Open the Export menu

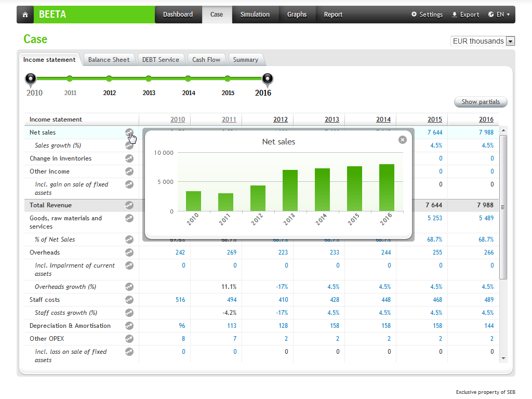point(465,15)
